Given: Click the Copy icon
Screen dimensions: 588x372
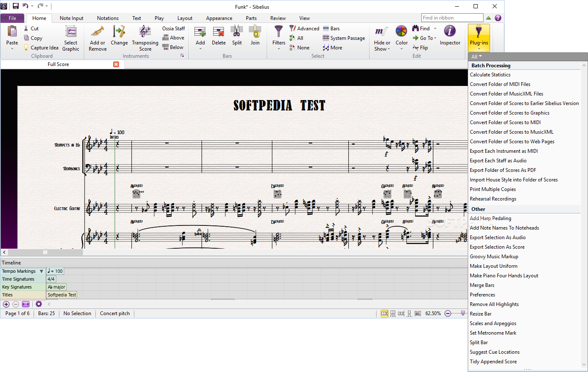Looking at the screenshot, I should click(x=26, y=38).
